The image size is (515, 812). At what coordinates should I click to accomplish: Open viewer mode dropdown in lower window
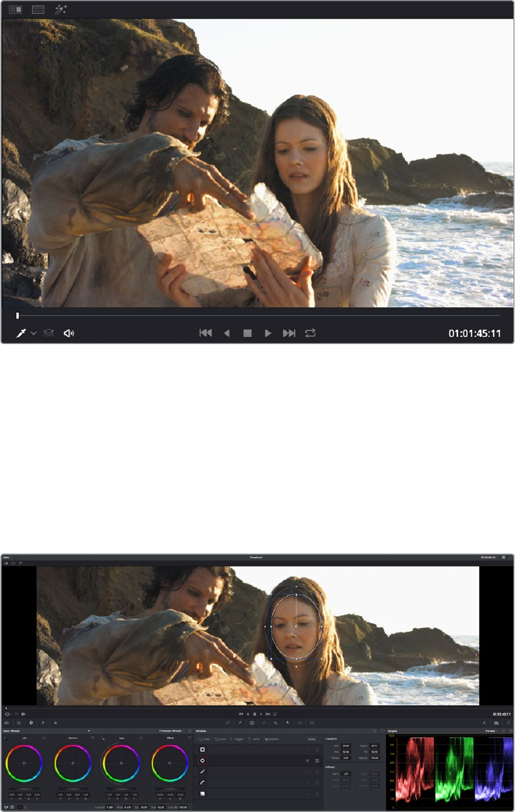[9, 714]
